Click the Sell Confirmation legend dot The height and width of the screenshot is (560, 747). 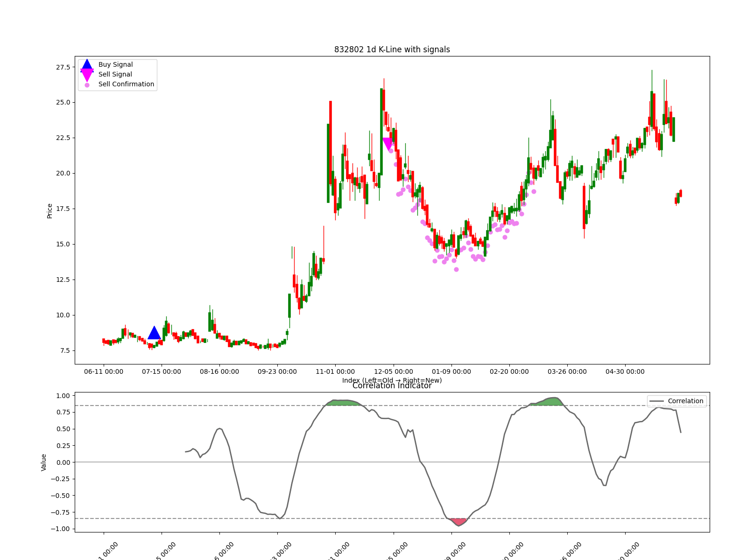[x=87, y=85]
